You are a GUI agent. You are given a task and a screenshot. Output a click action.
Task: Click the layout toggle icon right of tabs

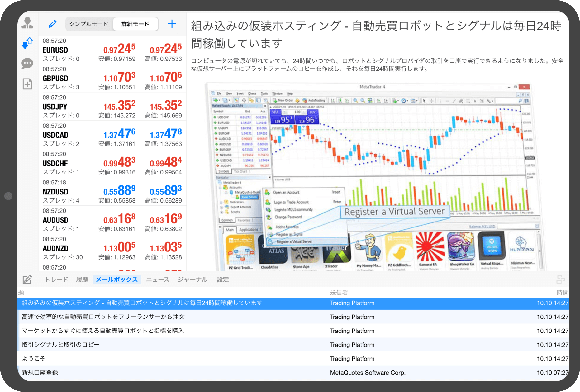(x=561, y=280)
